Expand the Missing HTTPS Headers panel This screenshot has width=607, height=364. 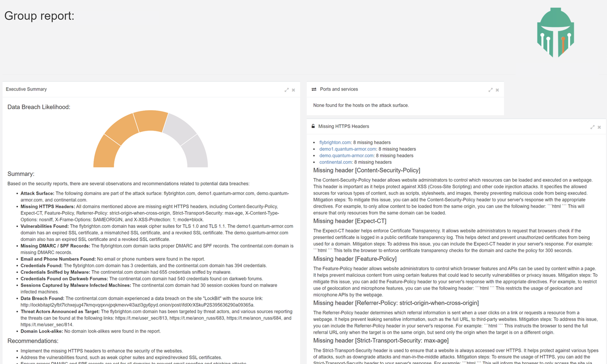coord(592,127)
